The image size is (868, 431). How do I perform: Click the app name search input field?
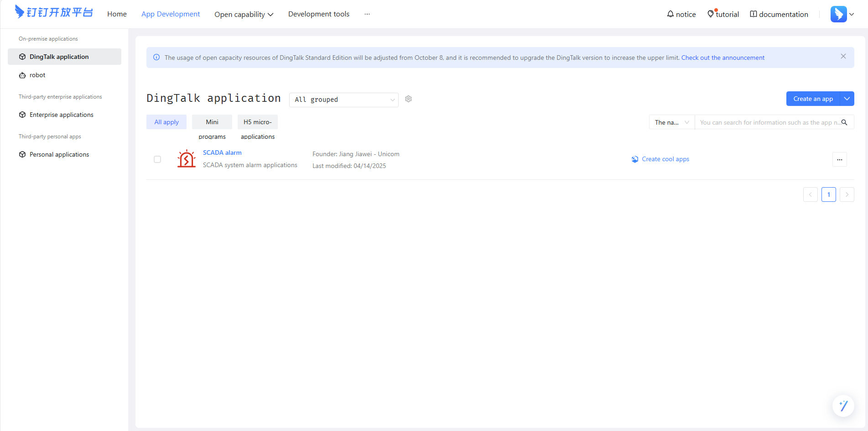[769, 122]
